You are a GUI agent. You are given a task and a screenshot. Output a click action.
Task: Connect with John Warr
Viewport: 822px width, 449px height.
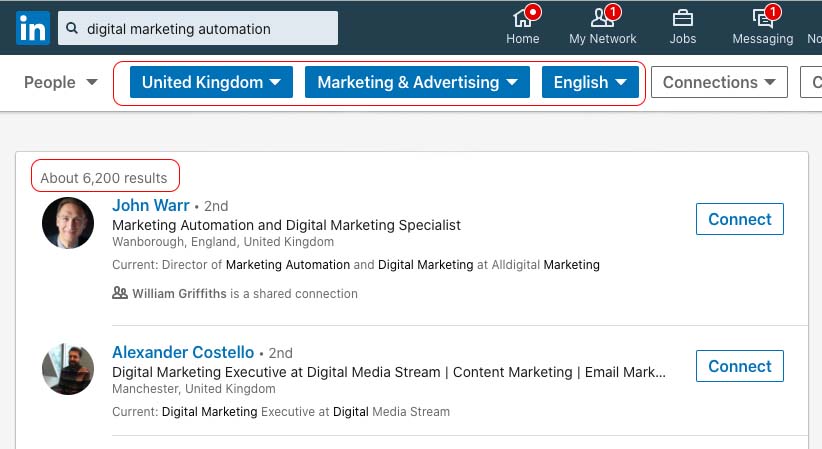pyautogui.click(x=739, y=220)
